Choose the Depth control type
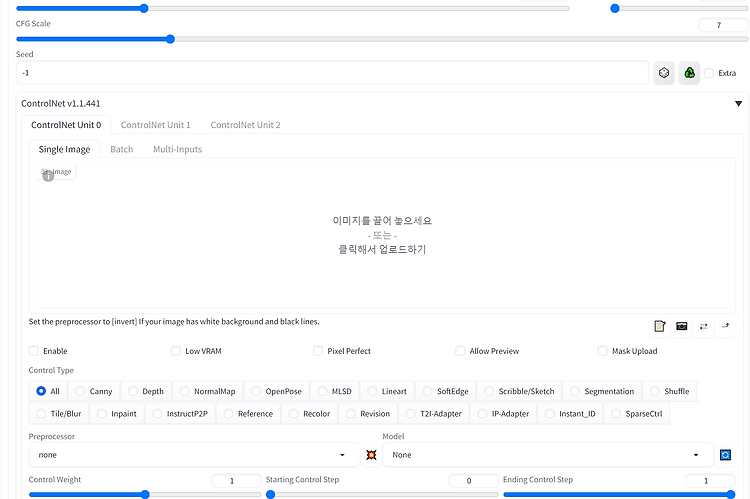The image size is (750, 499). pos(146,391)
